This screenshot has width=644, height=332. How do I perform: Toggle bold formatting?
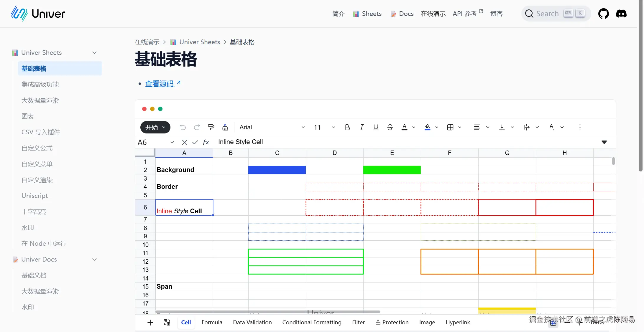(x=347, y=127)
